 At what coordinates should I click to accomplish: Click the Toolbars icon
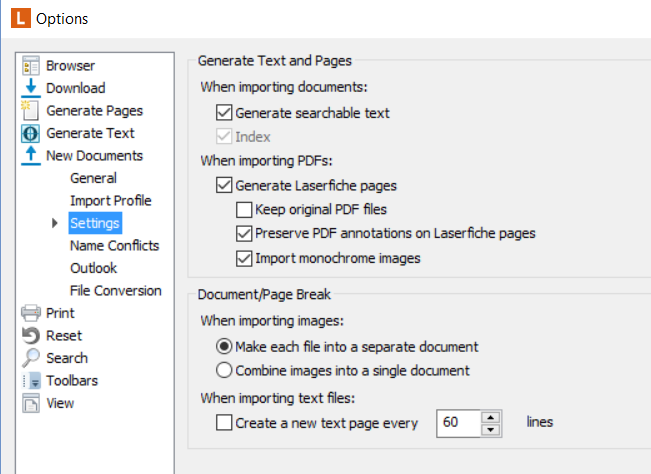[x=31, y=381]
